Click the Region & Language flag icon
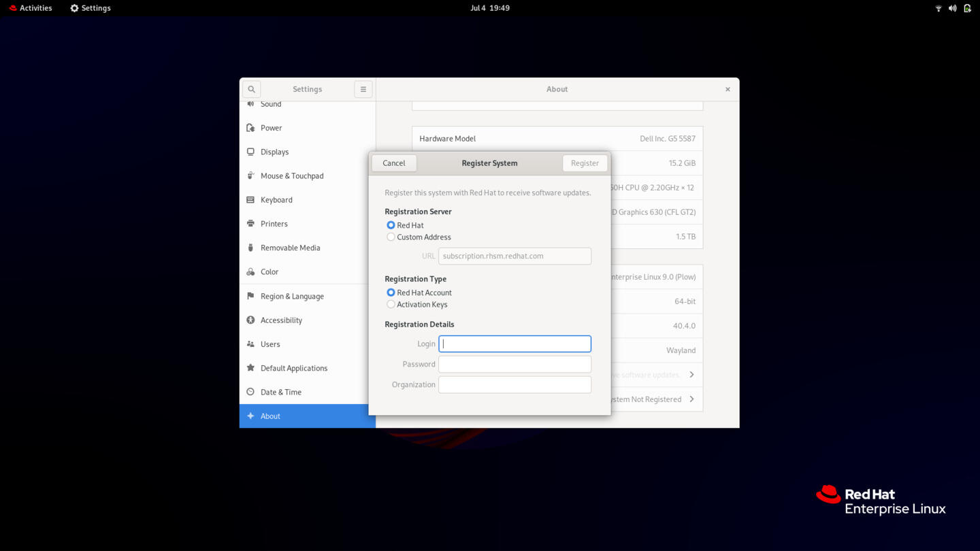Image resolution: width=980 pixels, height=551 pixels. click(250, 296)
